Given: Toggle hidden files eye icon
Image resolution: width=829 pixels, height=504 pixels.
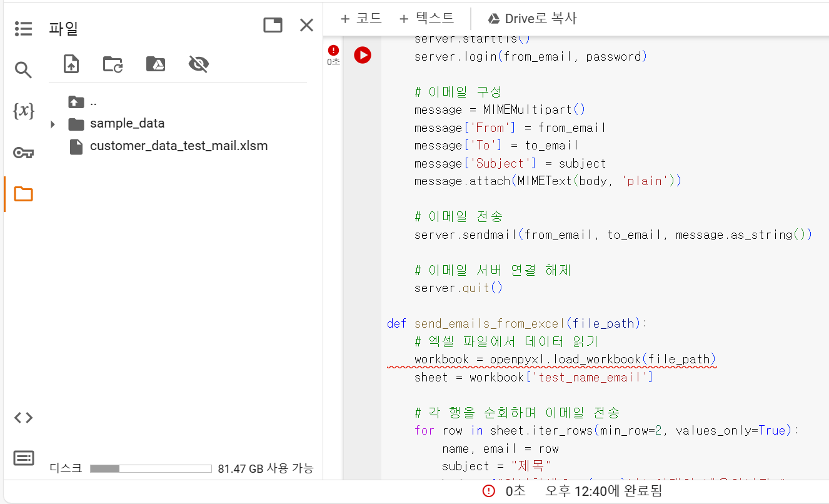Looking at the screenshot, I should tap(198, 64).
